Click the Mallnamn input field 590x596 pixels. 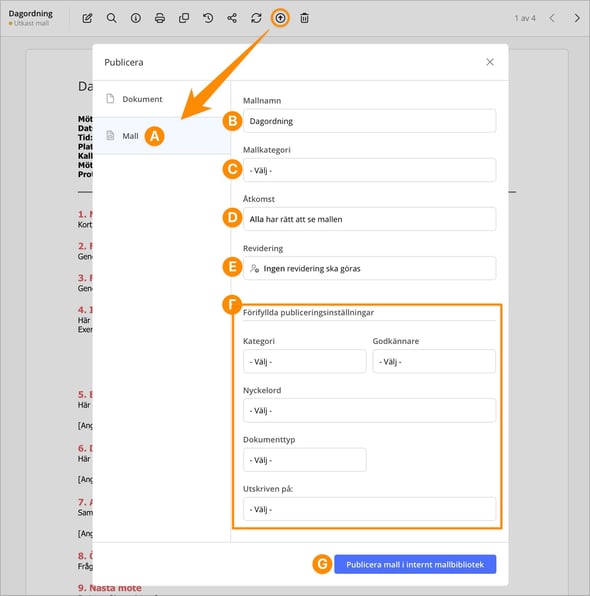(x=370, y=121)
